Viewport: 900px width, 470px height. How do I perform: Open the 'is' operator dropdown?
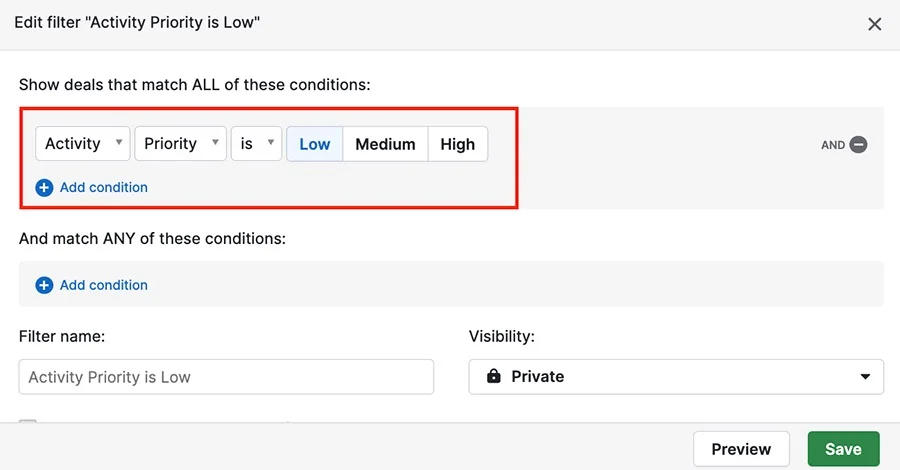pos(256,143)
